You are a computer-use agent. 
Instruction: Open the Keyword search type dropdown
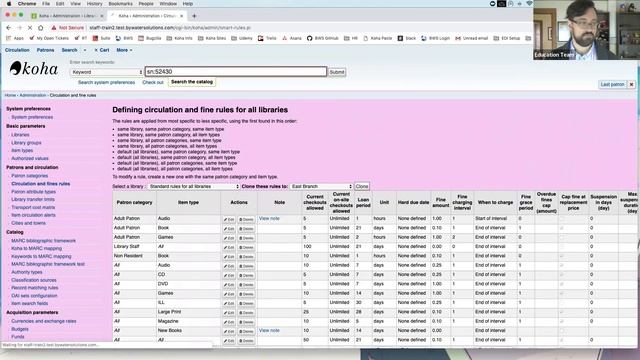[x=107, y=72]
